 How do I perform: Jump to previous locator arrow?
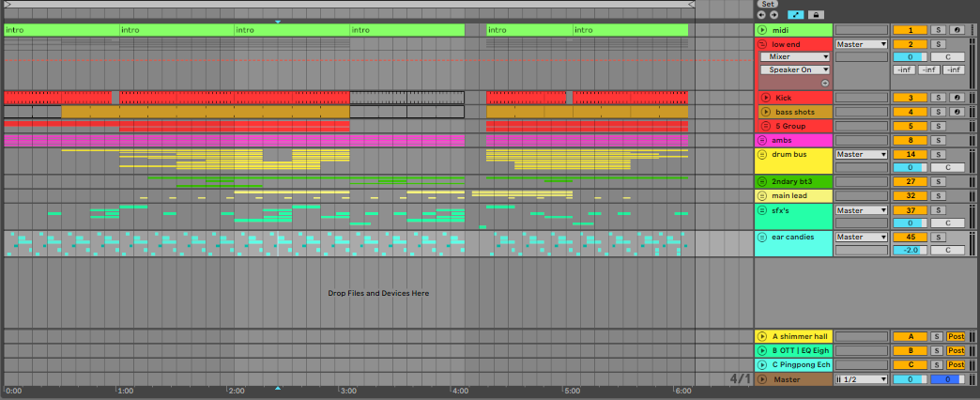(x=761, y=15)
